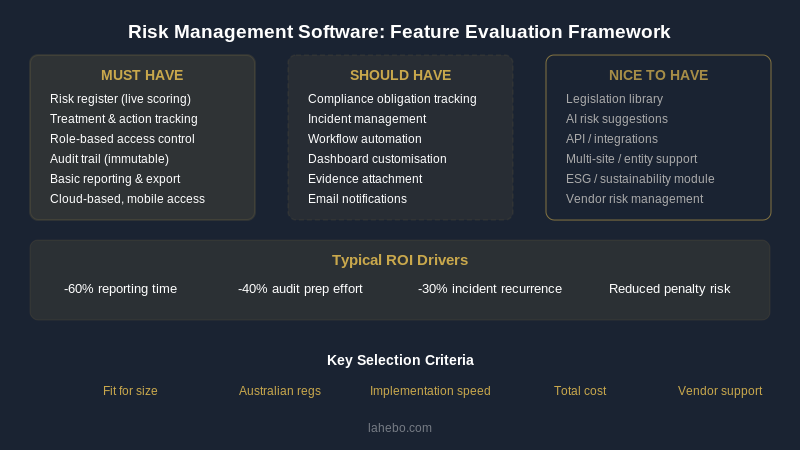
Task: Click 'Compliance obligation tracking'
Action: pos(392,99)
